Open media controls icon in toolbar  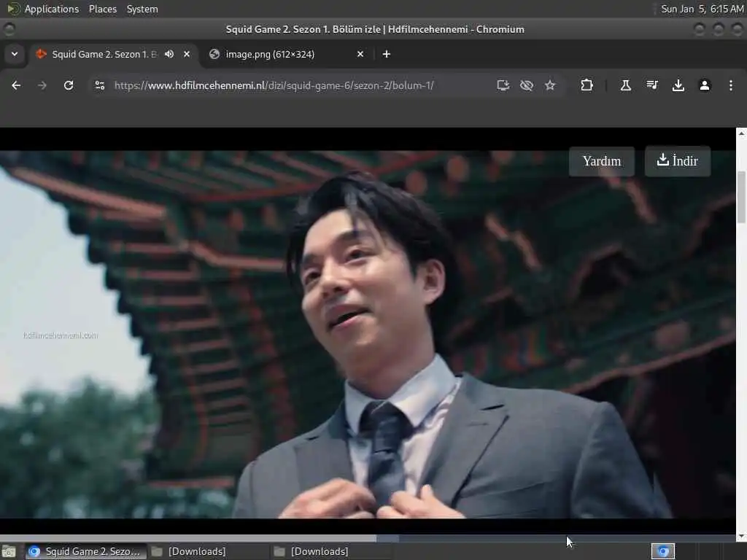(651, 85)
